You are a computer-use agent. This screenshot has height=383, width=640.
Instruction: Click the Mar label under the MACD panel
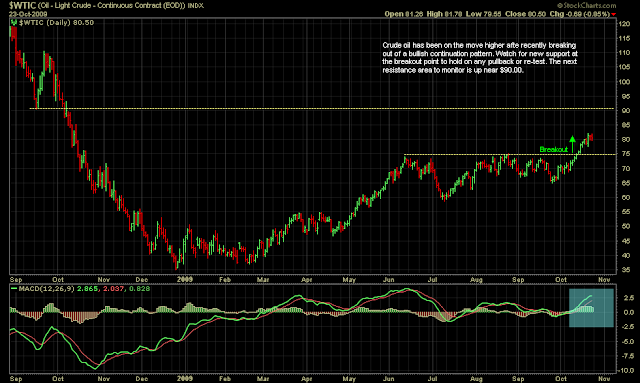262,379
